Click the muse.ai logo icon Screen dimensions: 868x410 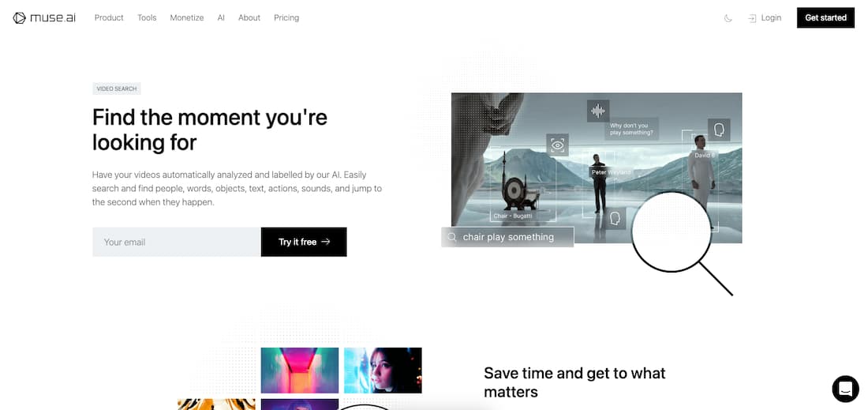click(20, 17)
